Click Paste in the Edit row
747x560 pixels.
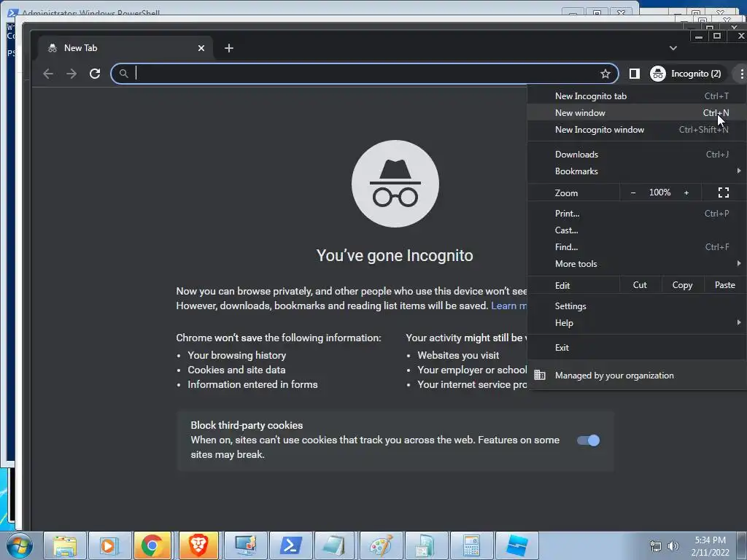click(724, 285)
